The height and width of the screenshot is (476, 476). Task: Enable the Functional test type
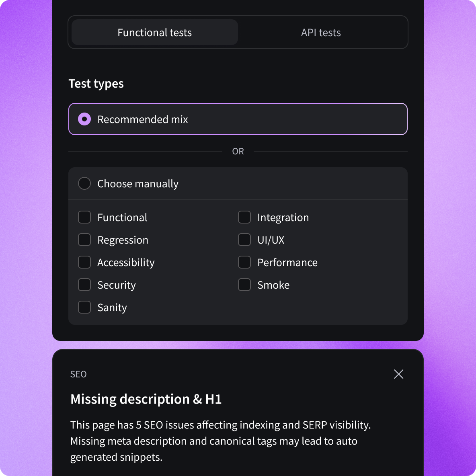[84, 217]
